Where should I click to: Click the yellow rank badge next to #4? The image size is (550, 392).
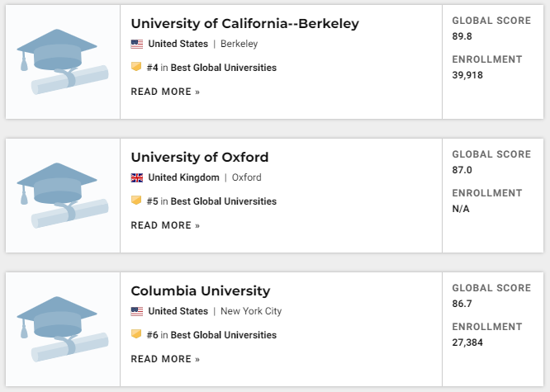pos(136,67)
